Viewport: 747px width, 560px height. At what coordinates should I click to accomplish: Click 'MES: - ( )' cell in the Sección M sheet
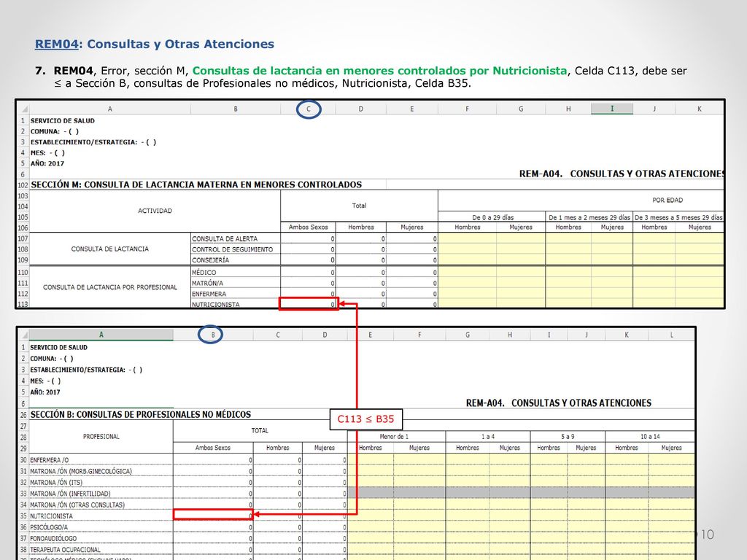click(47, 153)
